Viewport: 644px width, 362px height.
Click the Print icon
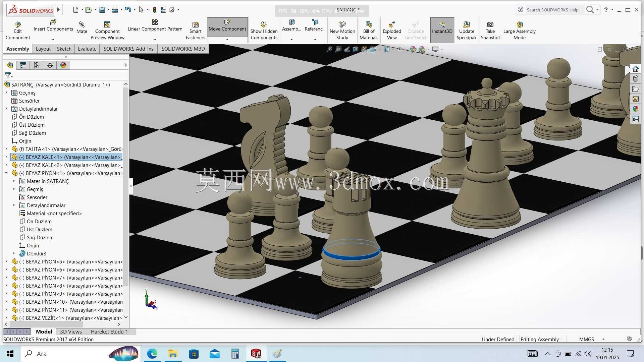tap(115, 10)
